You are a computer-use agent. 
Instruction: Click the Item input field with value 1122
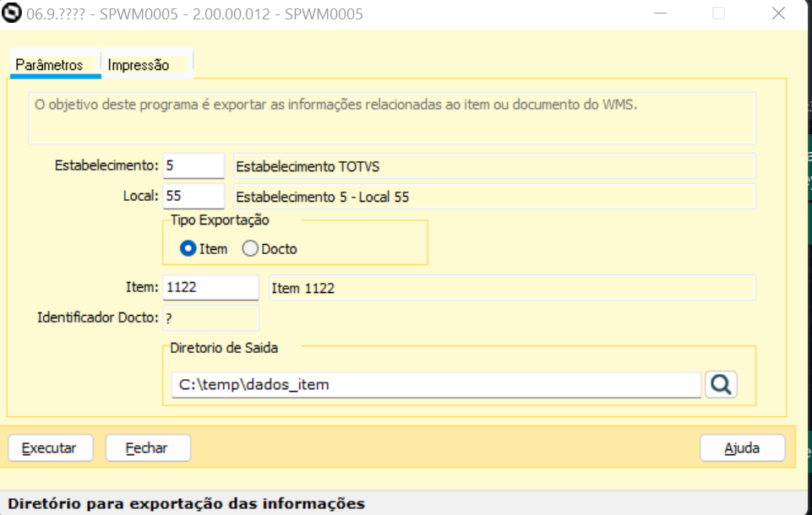pyautogui.click(x=210, y=287)
